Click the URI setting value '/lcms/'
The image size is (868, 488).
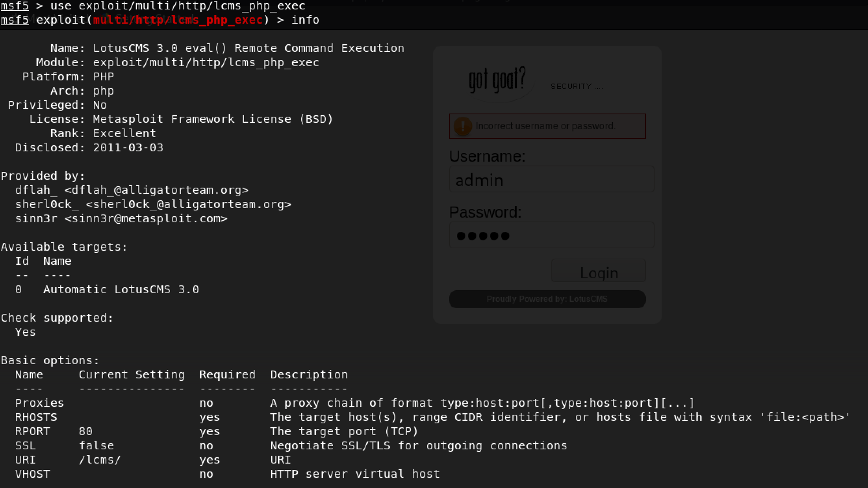click(100, 460)
